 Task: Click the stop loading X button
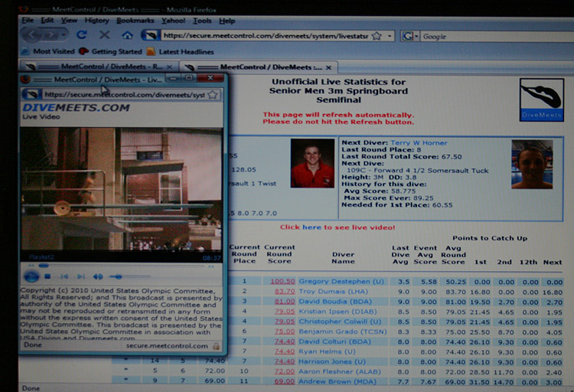pyautogui.click(x=105, y=35)
